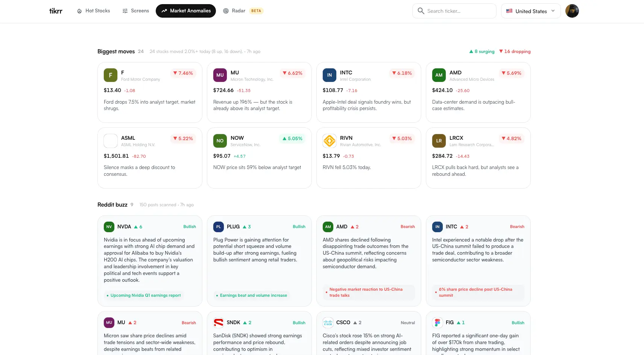Click the NVDA logo in Reddit buzz

click(109, 227)
